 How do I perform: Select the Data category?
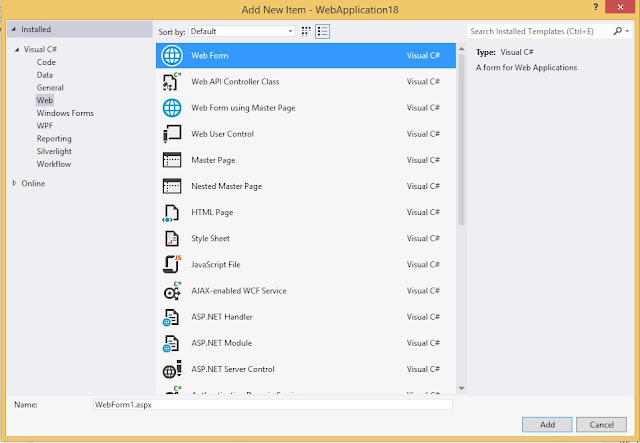coord(44,75)
